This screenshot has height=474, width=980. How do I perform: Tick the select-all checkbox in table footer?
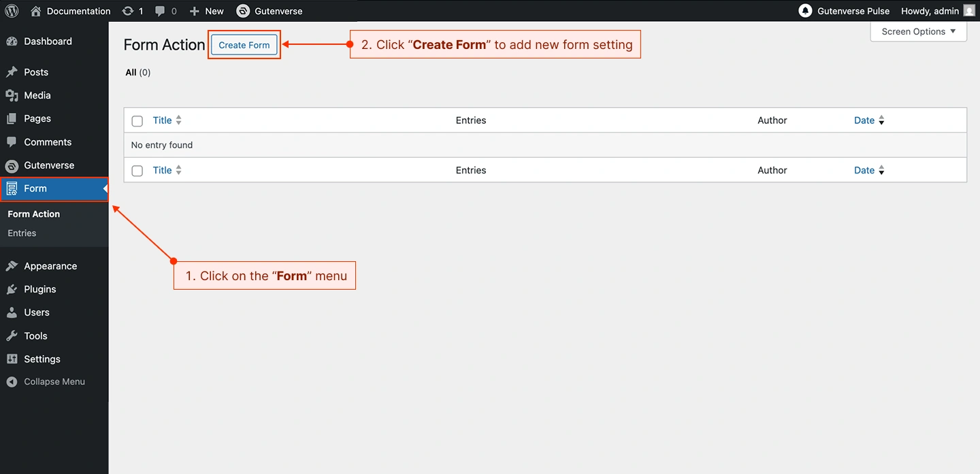pos(137,171)
